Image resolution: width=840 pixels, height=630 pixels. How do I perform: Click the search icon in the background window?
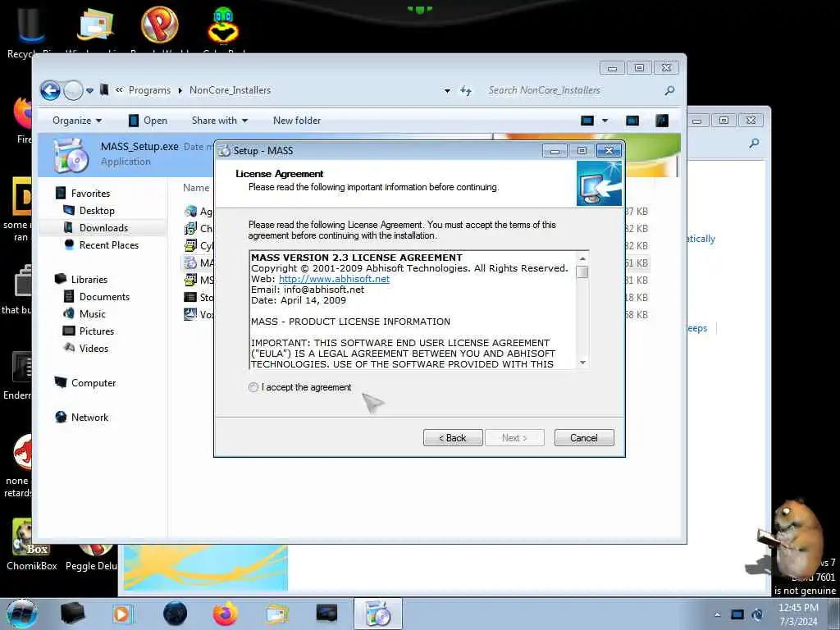[755, 143]
